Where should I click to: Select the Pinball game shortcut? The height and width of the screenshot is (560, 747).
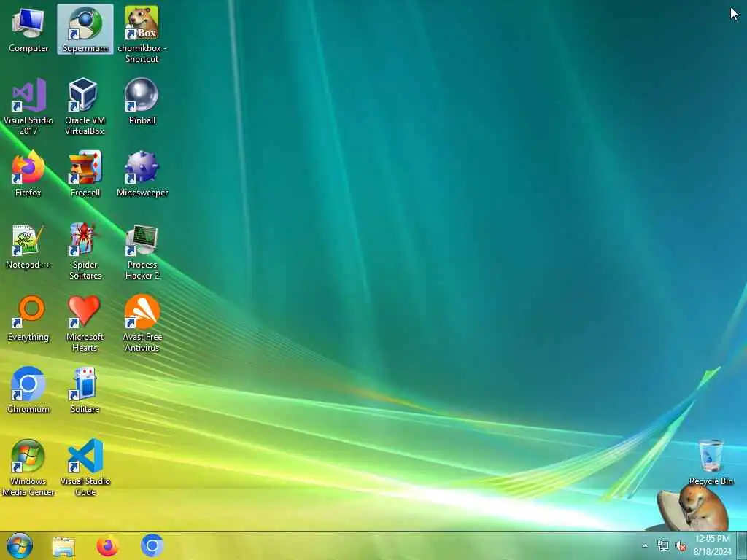pos(142,101)
